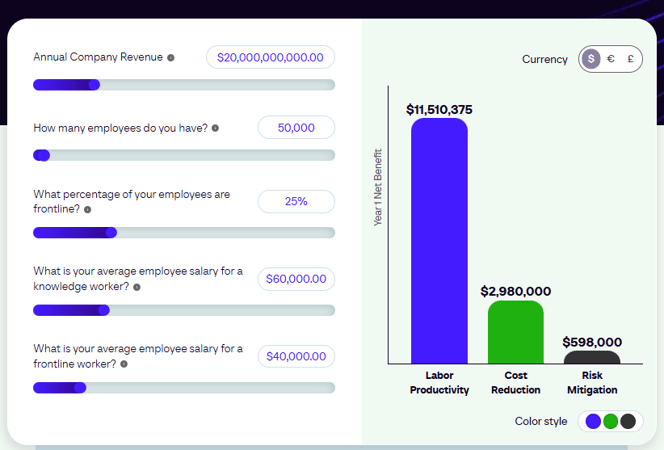The height and width of the screenshot is (450, 664).
Task: Click the 50,000 employees input field
Action: pyautogui.click(x=296, y=127)
